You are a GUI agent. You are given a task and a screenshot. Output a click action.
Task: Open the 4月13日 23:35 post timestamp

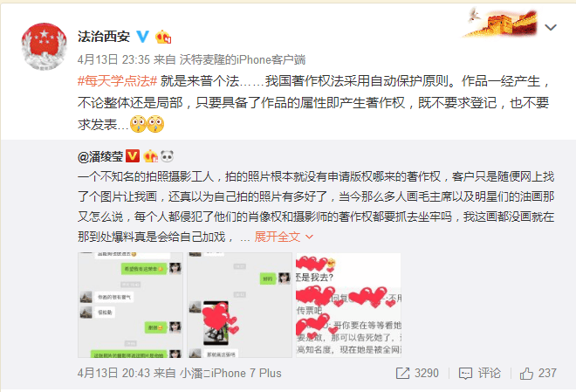pos(113,59)
